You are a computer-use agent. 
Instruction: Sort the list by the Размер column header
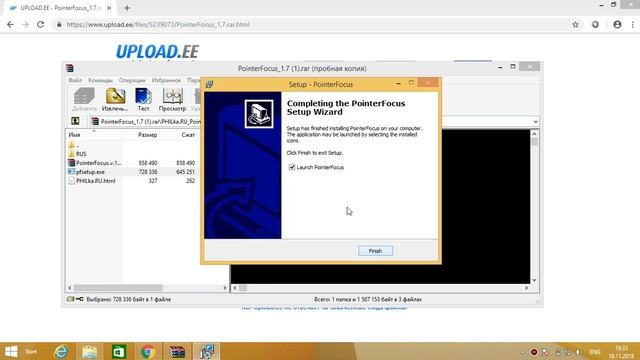[x=147, y=135]
